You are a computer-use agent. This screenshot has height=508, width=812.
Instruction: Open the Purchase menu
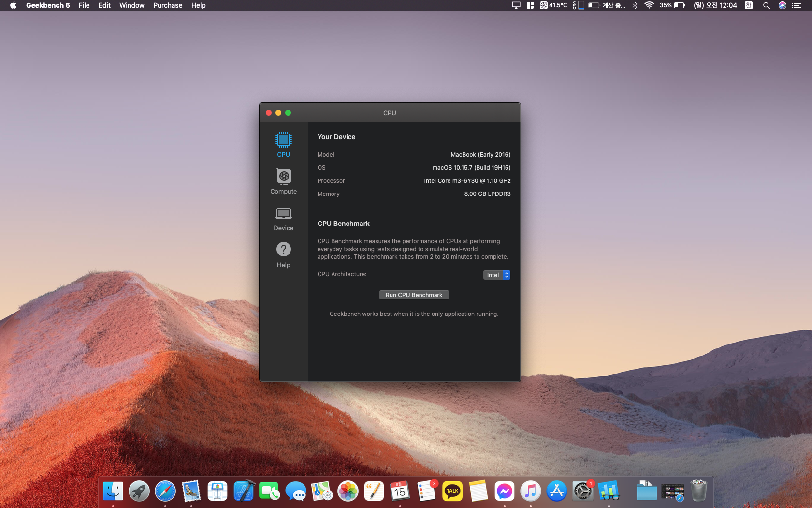coord(168,5)
